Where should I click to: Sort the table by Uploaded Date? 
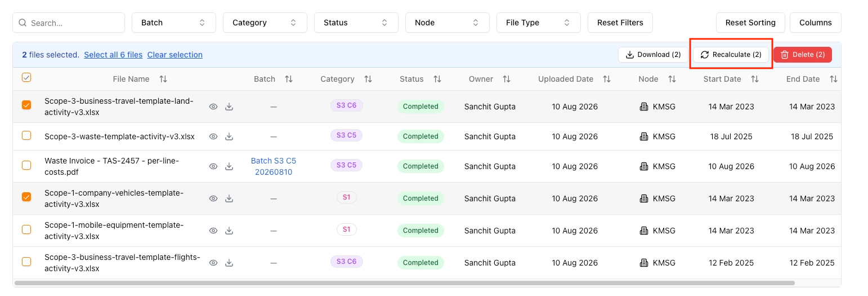(607, 79)
